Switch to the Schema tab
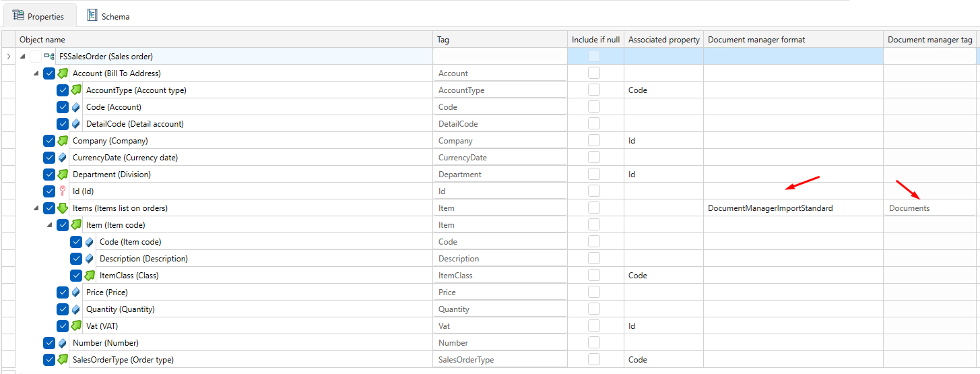 [x=108, y=16]
